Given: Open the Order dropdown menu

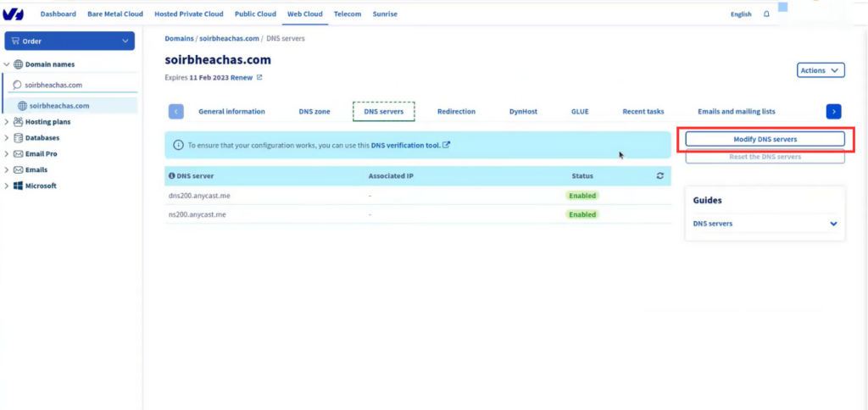Looking at the screenshot, I should pyautogui.click(x=70, y=41).
